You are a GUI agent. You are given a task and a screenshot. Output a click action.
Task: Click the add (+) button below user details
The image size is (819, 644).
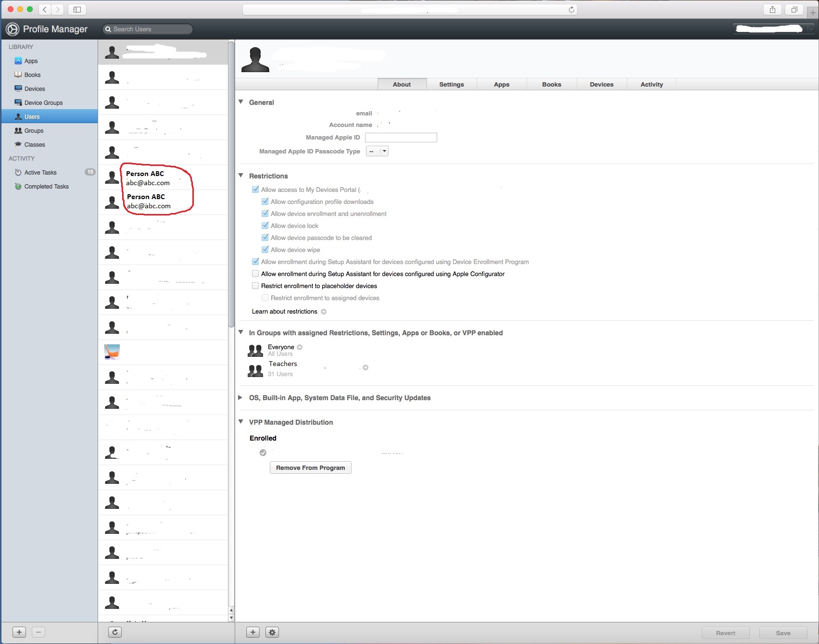(253, 632)
